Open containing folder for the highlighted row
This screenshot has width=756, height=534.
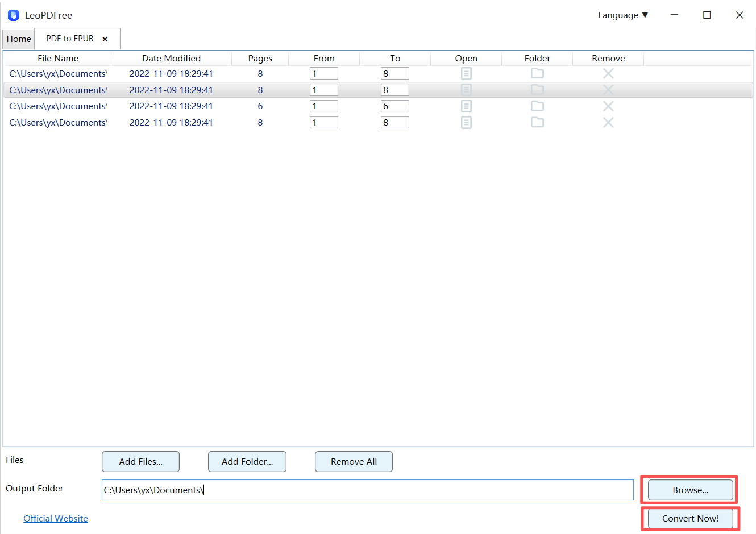(x=537, y=90)
